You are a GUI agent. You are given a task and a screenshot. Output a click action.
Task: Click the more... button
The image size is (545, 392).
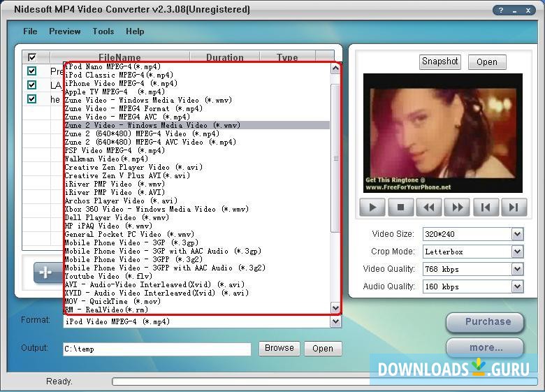click(485, 348)
